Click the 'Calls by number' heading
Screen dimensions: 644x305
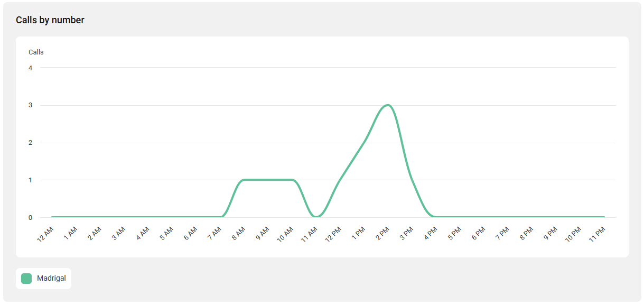[50, 20]
